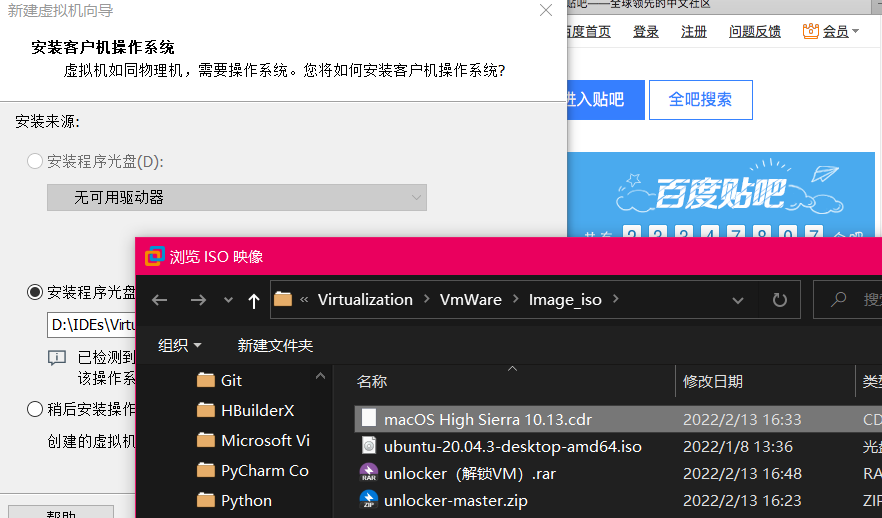Sort files by 修改日期 column

click(713, 381)
